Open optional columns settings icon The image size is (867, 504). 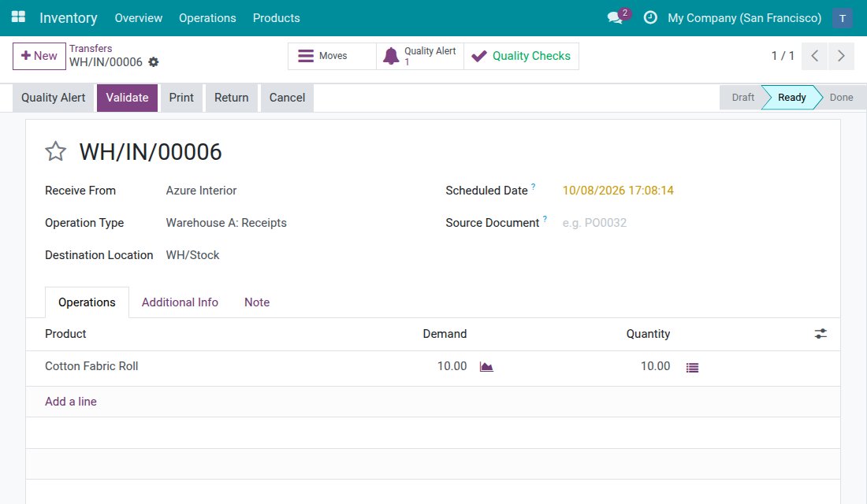tap(820, 334)
